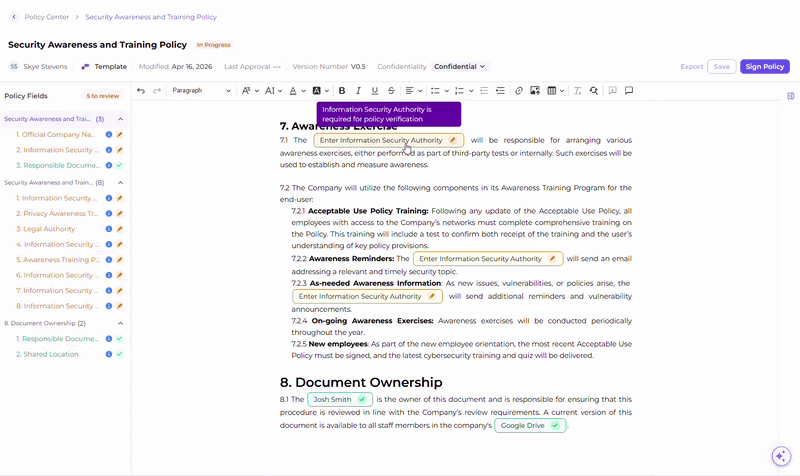Insert an image from toolbar

535,91
